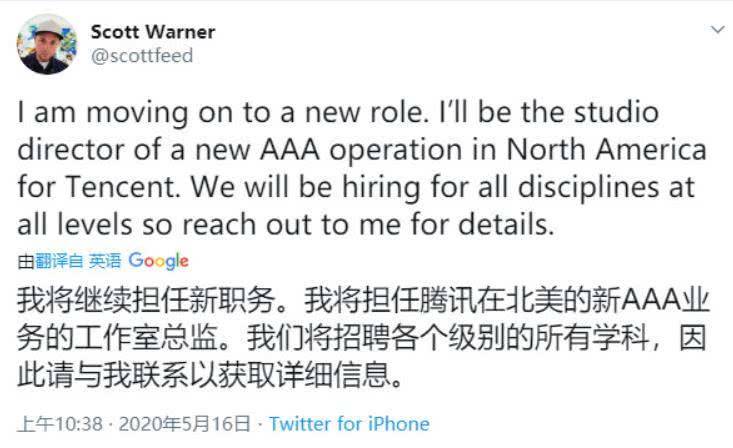Click the Scott Warner display name
This screenshot has width=733, height=448.
152,32
